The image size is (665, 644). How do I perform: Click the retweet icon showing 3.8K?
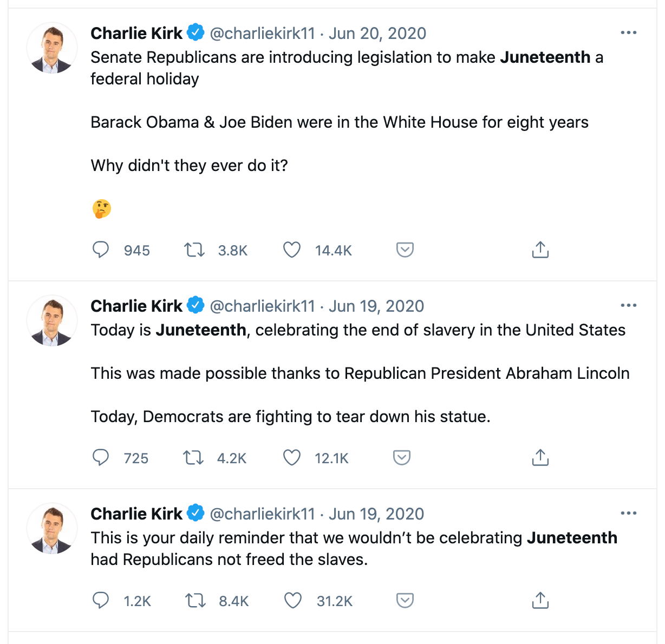point(193,250)
